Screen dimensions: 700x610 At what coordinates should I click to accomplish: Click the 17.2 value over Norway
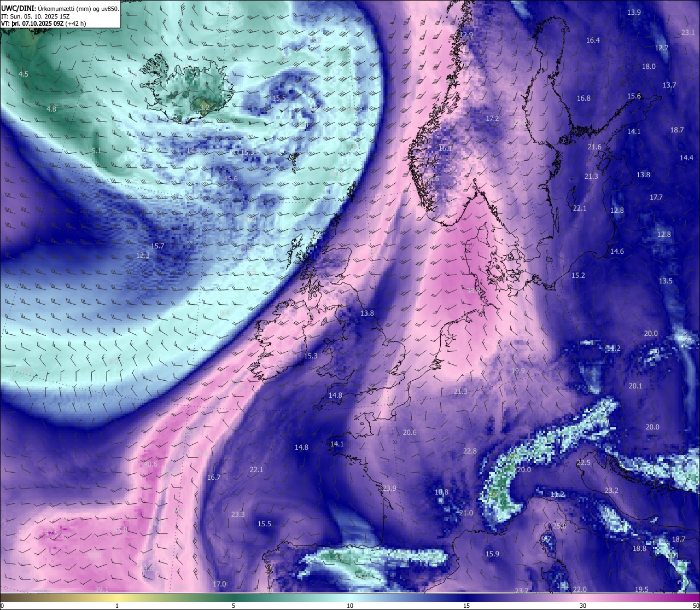point(492,119)
